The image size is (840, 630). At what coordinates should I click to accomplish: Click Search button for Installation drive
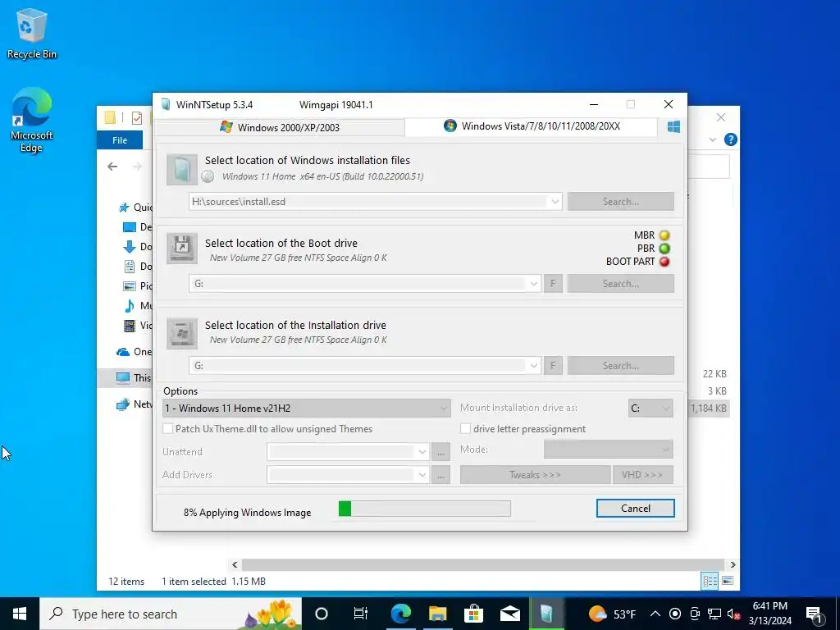(620, 366)
